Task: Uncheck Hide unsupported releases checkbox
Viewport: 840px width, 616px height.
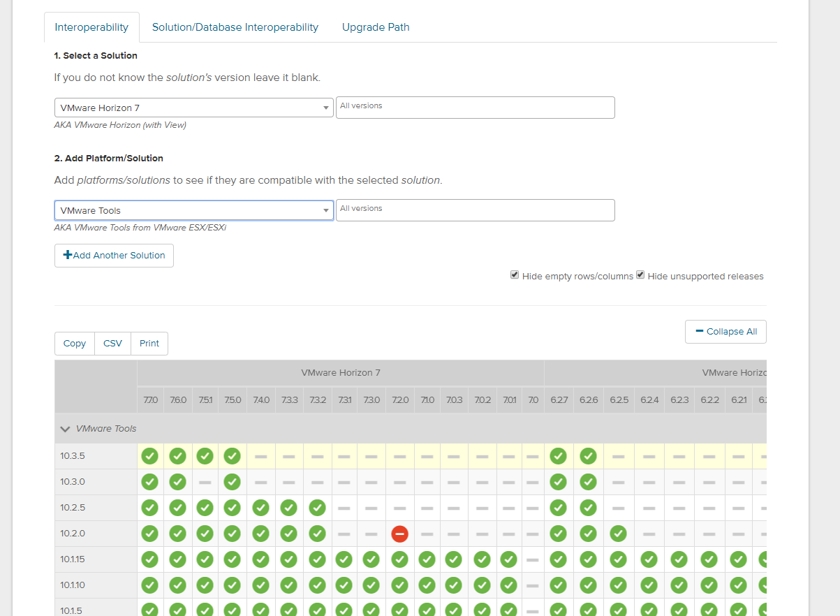Action: pyautogui.click(x=640, y=275)
